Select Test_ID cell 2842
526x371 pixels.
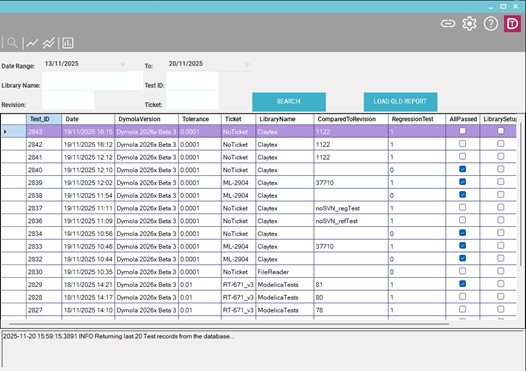click(x=44, y=145)
